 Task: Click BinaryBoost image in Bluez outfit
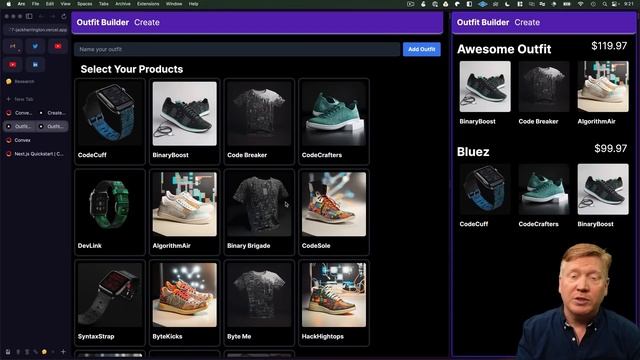(603, 189)
